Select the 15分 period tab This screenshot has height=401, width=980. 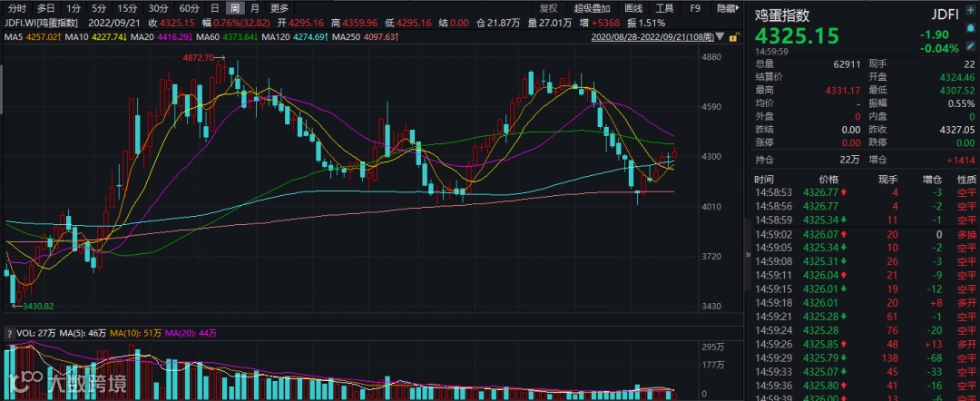pos(127,8)
